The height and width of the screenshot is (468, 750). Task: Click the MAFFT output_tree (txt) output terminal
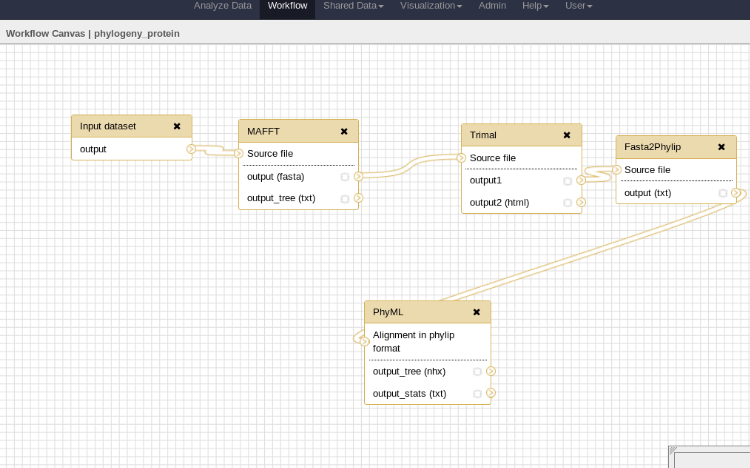point(358,198)
